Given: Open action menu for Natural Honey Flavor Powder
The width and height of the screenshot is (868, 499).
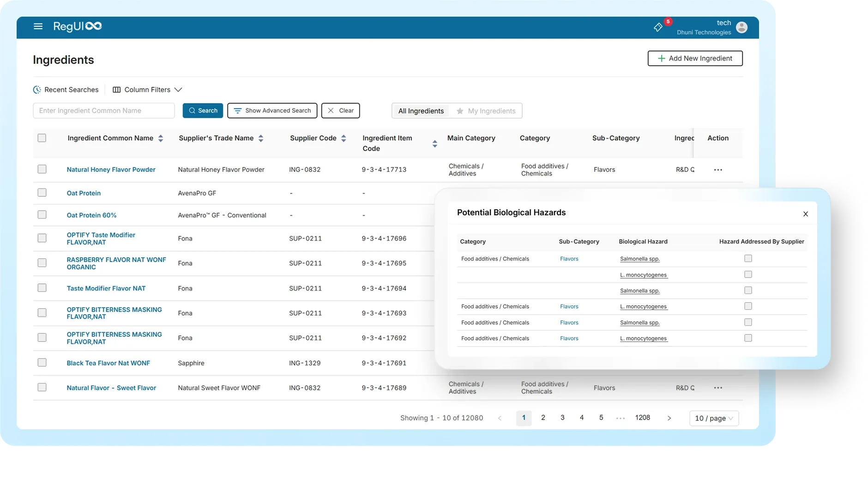Looking at the screenshot, I should pyautogui.click(x=718, y=170).
